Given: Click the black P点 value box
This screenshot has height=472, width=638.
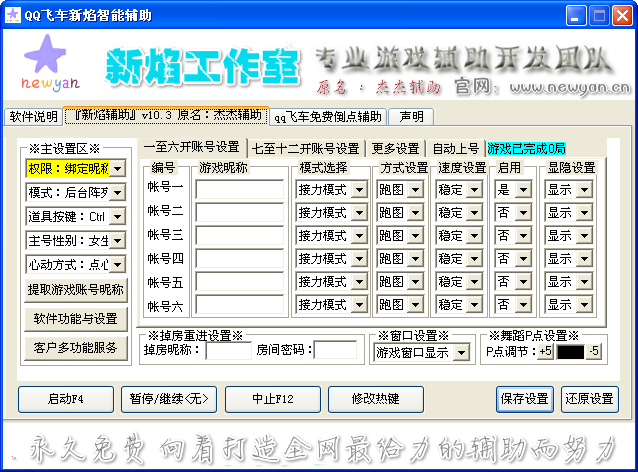Looking at the screenshot, I should pos(570,352).
